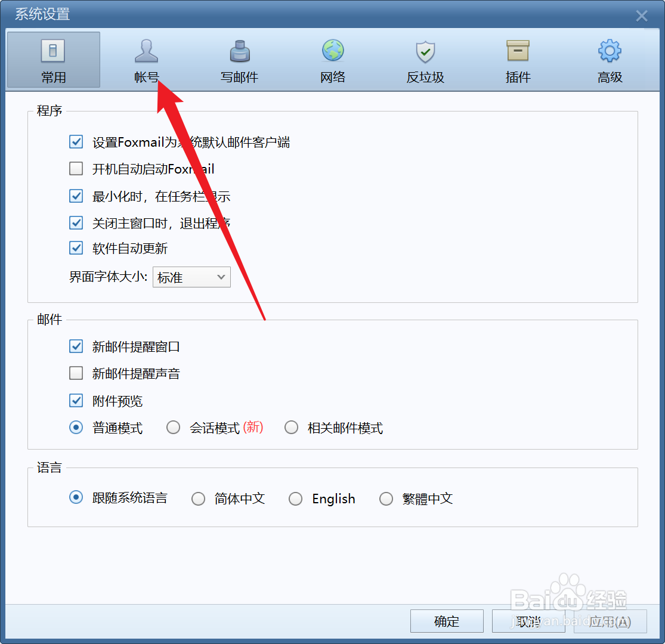This screenshot has width=665, height=644.
Task: Toggle 关闭主窗口时，退出程序 checkbox
Action: tap(76, 222)
